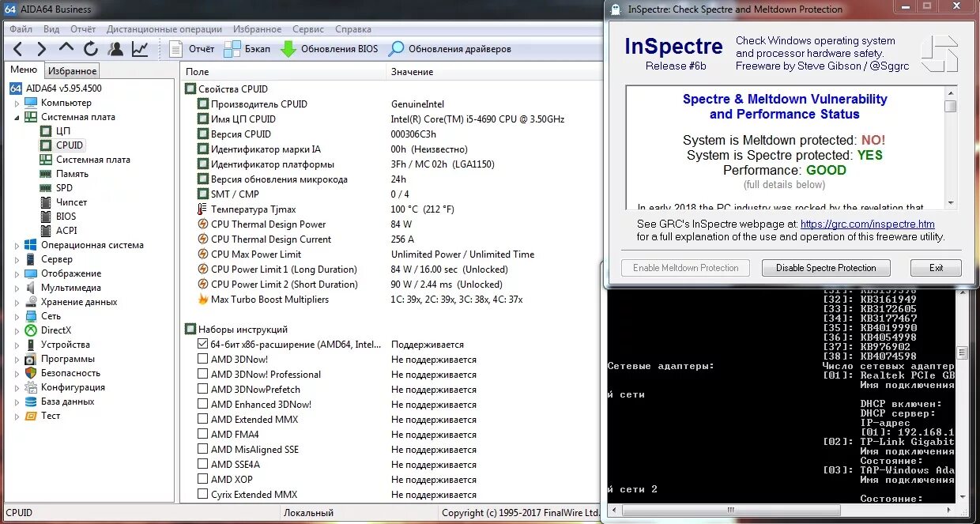Toggle the AMD 3DNowPrefetch checkbox
Screen dimensions: 980x524
203,390
